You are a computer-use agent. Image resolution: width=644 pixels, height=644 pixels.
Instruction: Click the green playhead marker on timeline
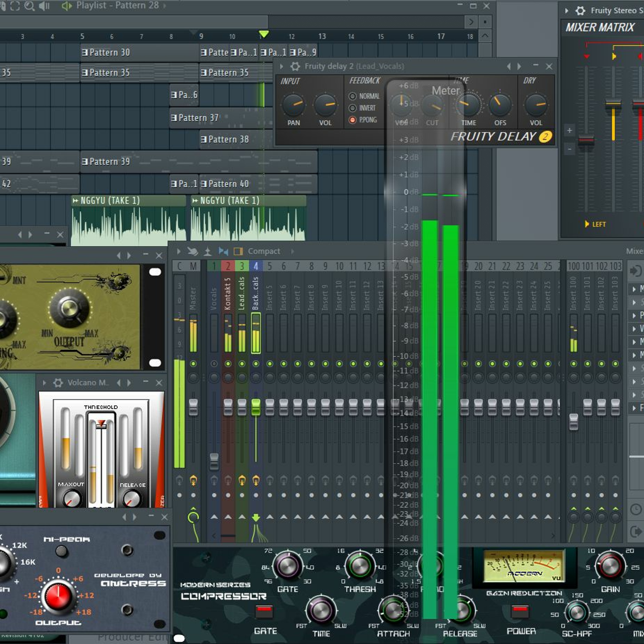(264, 34)
